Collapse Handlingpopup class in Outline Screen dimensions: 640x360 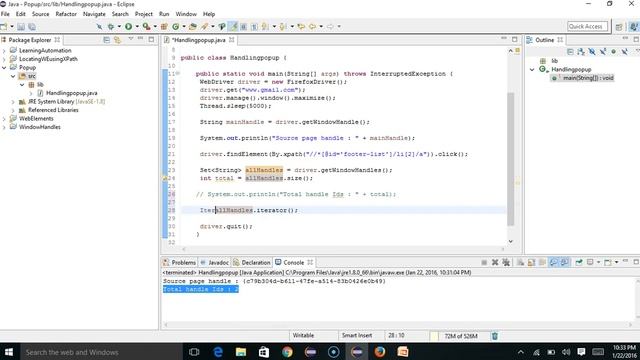coord(532,69)
